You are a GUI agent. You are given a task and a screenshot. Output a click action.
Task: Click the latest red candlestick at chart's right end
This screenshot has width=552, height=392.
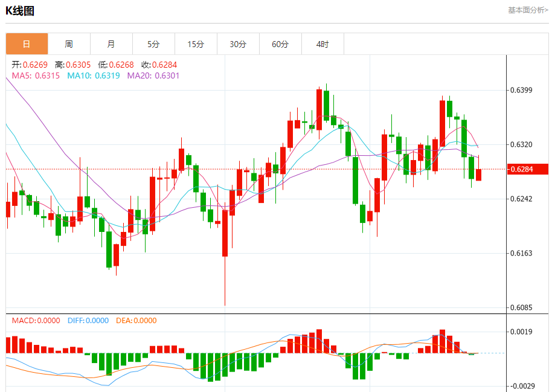pos(478,175)
